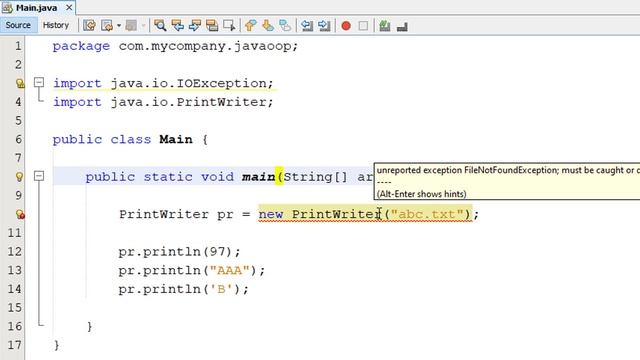Click line number 1 in gutter

(18, 46)
